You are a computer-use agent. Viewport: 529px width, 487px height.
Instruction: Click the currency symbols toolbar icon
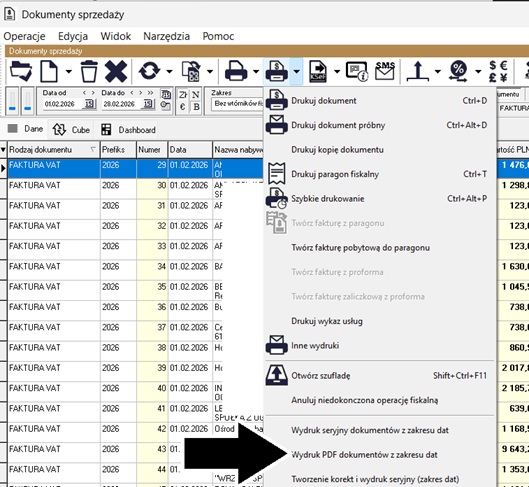498,71
